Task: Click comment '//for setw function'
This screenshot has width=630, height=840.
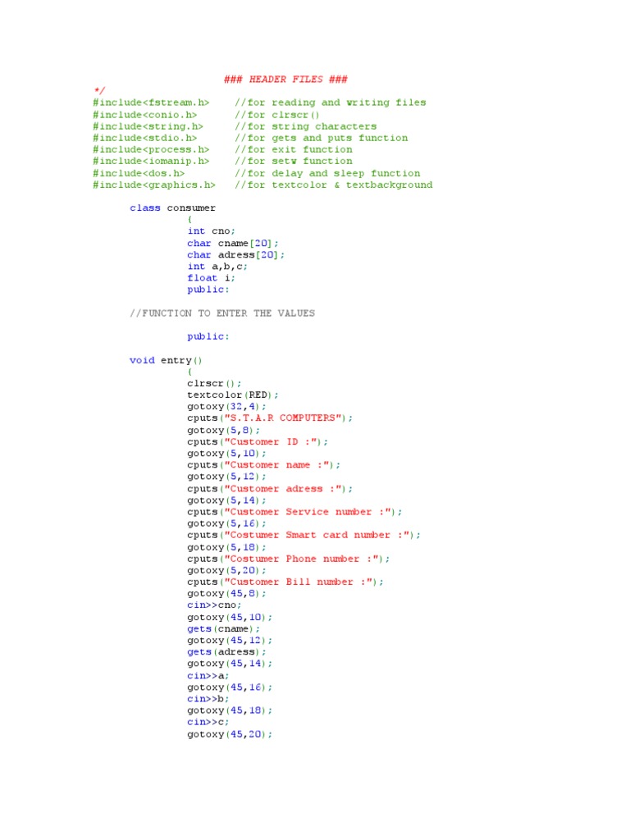Action: (x=294, y=161)
